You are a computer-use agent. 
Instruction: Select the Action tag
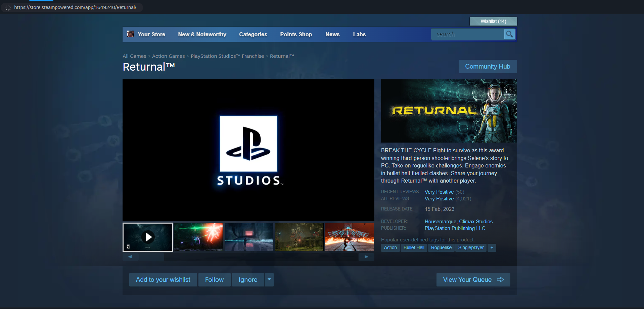pyautogui.click(x=390, y=247)
